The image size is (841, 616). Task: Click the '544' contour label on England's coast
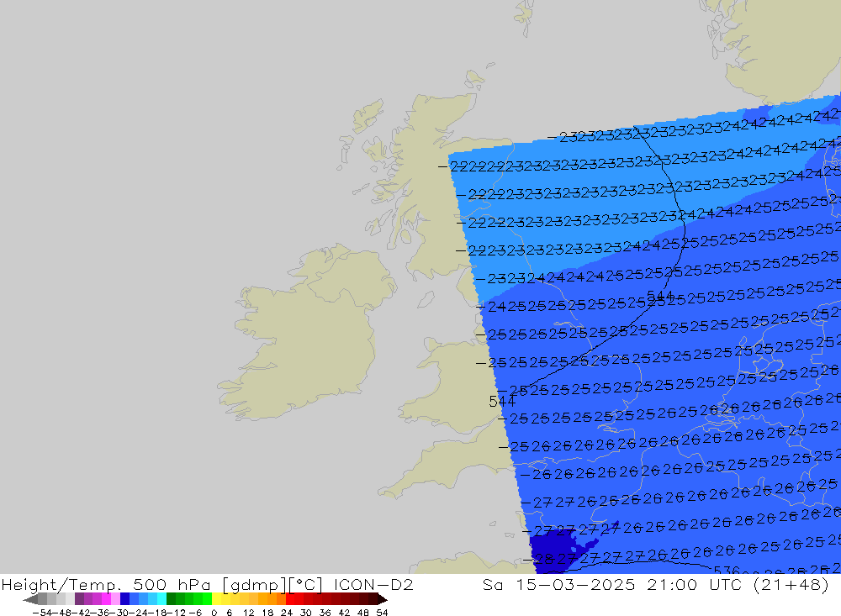point(503,401)
